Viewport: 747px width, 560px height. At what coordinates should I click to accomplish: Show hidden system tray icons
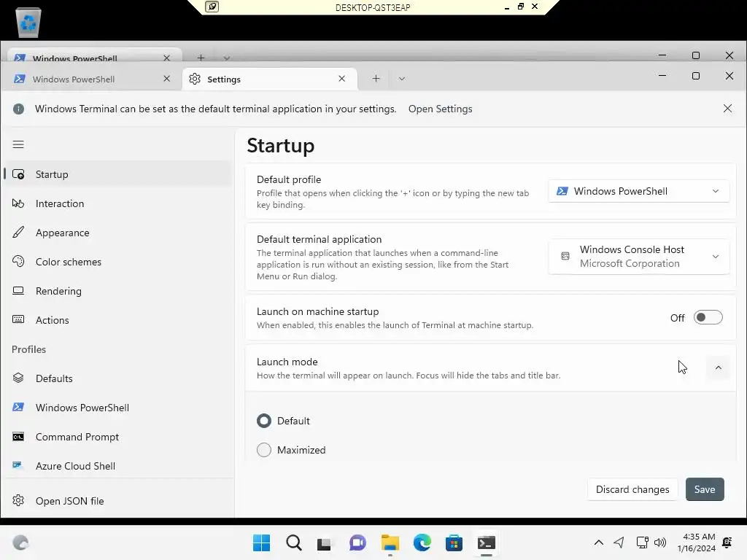tap(599, 542)
